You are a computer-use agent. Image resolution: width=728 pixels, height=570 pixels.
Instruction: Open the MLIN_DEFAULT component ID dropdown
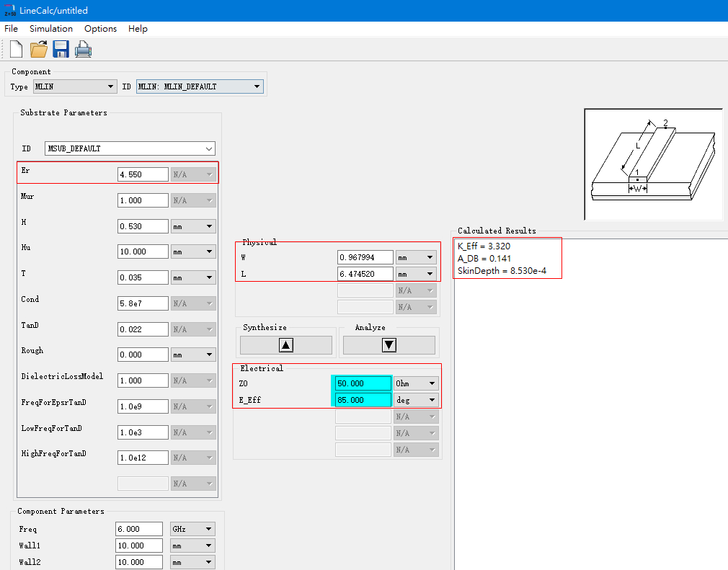click(200, 86)
